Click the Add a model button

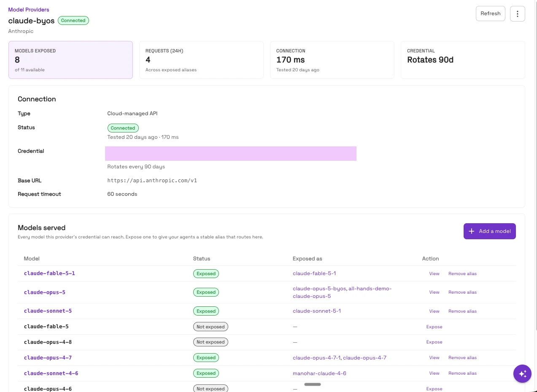[x=489, y=231]
